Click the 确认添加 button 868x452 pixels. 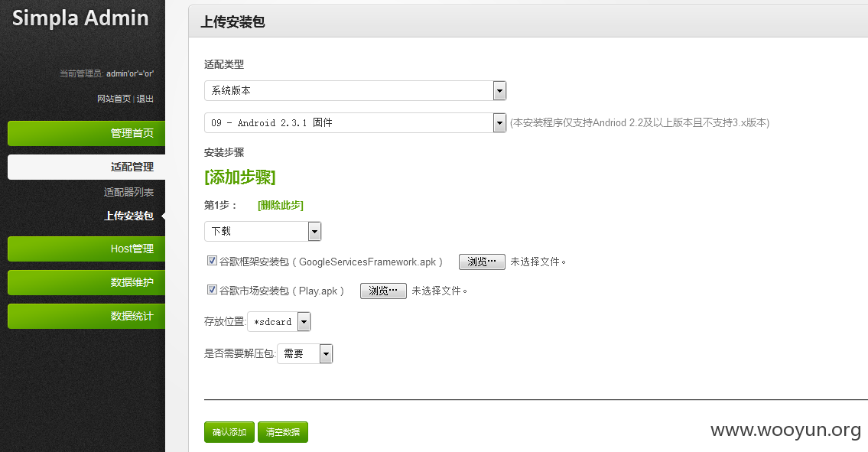click(x=229, y=432)
